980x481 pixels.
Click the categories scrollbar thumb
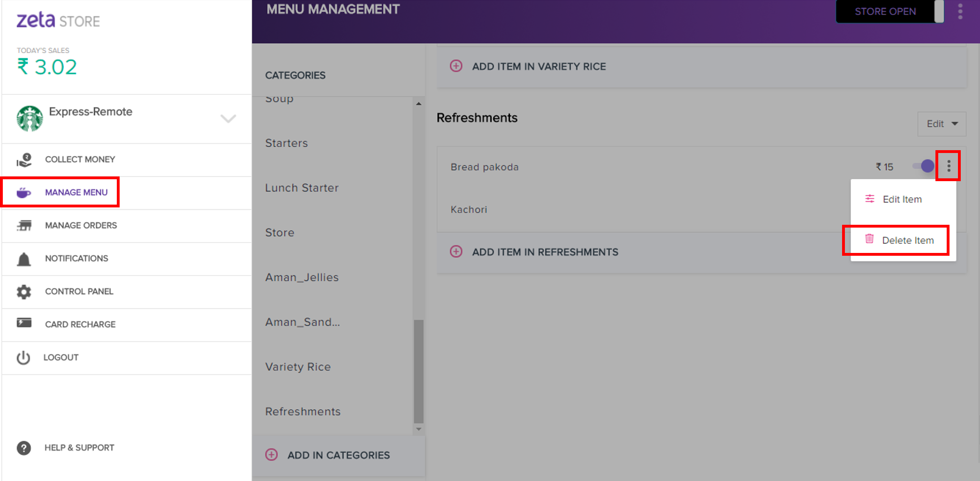(x=418, y=371)
